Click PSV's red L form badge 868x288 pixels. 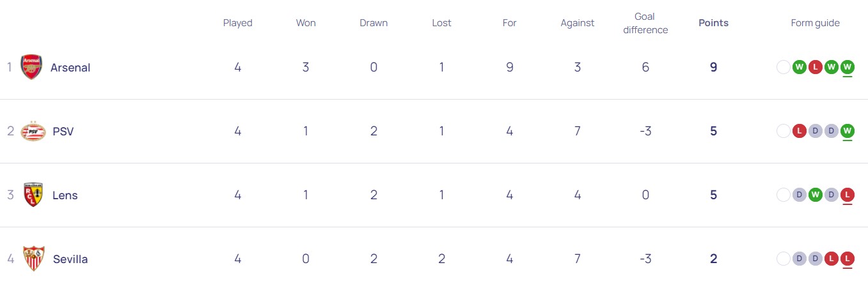(x=800, y=131)
